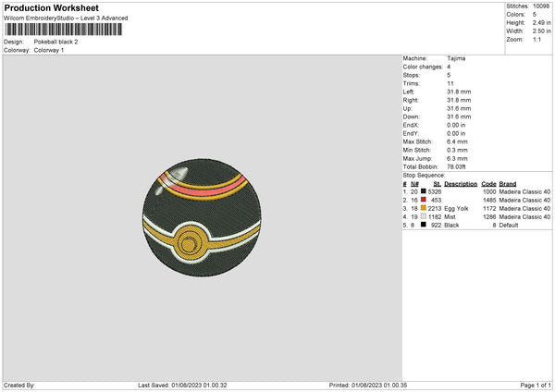This screenshot has height=392, width=555.
Task: Click the Machine value Tajima
Action: (x=456, y=58)
